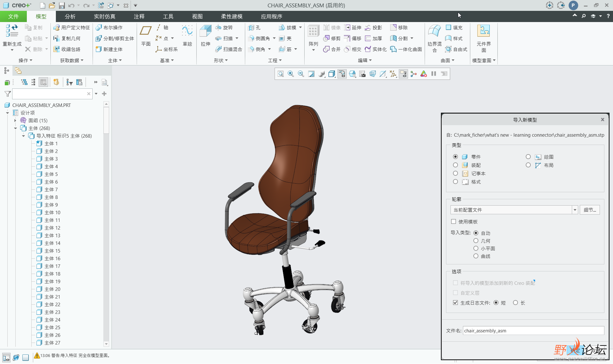Image resolution: width=613 pixels, height=364 pixels.
Task: Toggle the Generate log file (生成日志文件) checkbox
Action: point(455,303)
